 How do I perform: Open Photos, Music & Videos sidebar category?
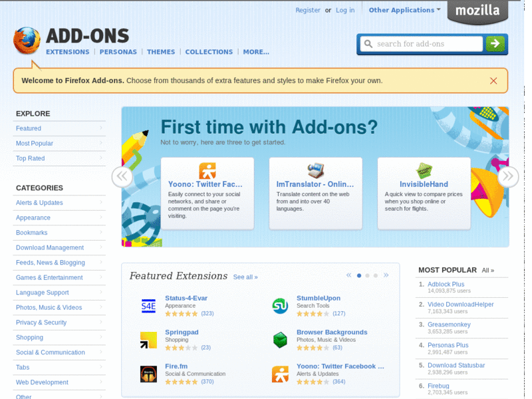pyautogui.click(x=59, y=307)
